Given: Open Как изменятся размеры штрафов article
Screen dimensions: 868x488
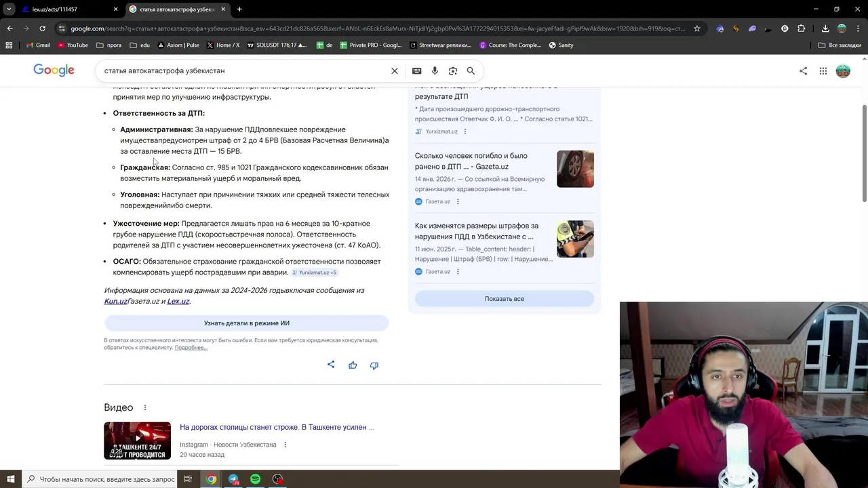Looking at the screenshot, I should pos(477,231).
